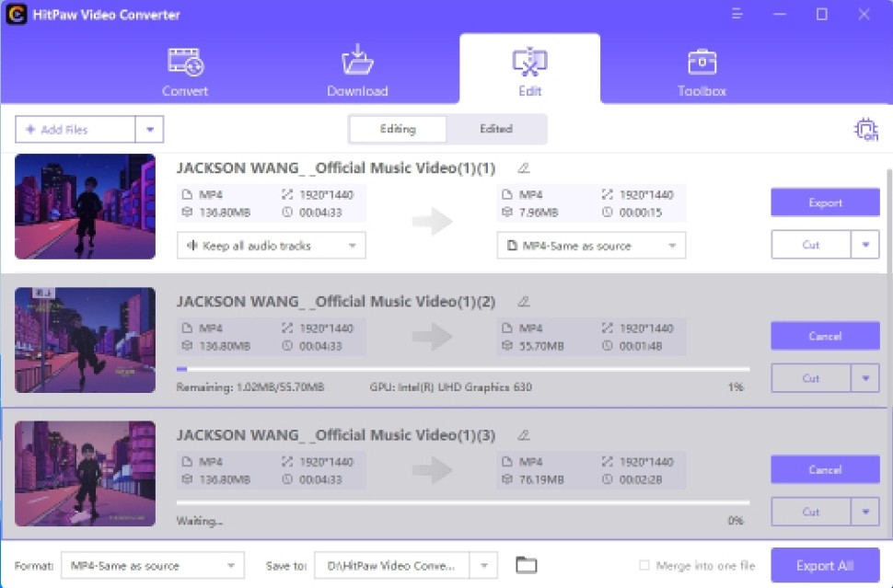Click the title 'JACKSON WANG_ _Official Music Video(1)(1)'
893x588 pixels.
[x=336, y=168]
